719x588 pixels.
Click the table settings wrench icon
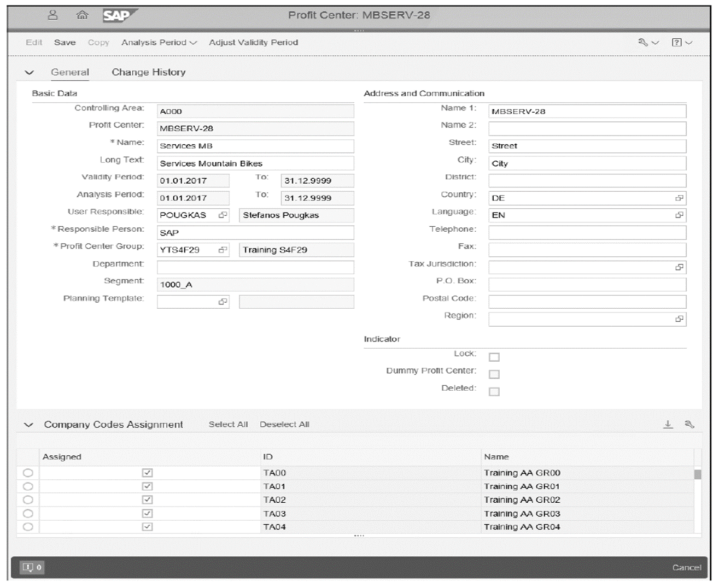coord(689,424)
